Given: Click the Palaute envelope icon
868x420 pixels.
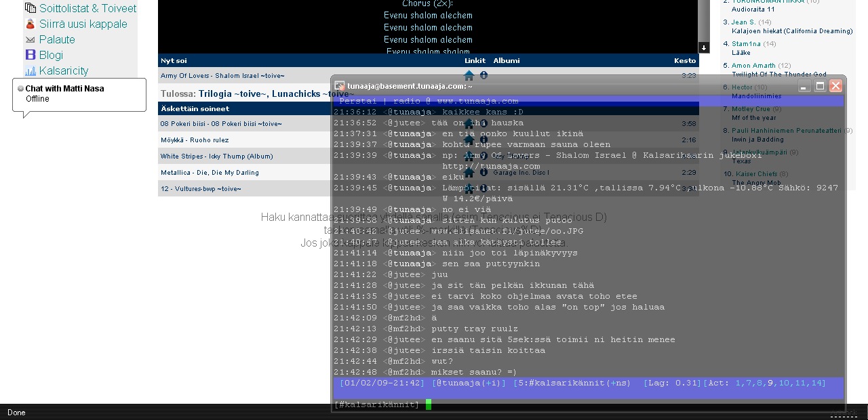Looking at the screenshot, I should click(30, 39).
